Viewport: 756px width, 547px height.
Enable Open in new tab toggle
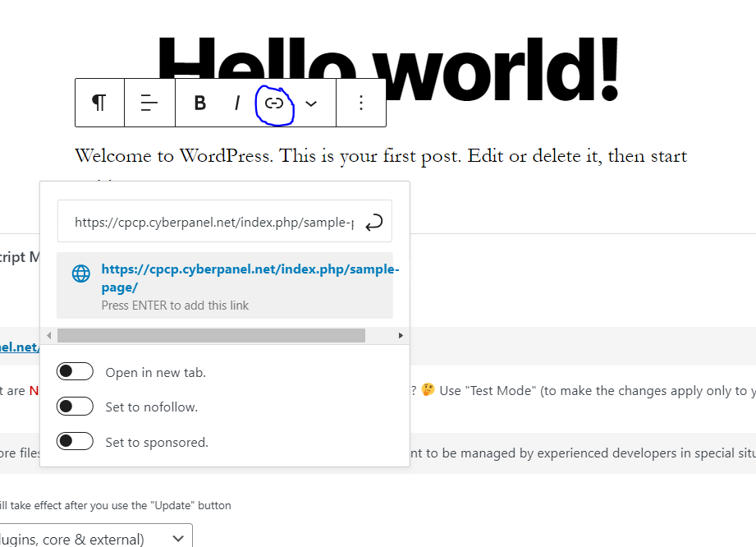(x=75, y=371)
